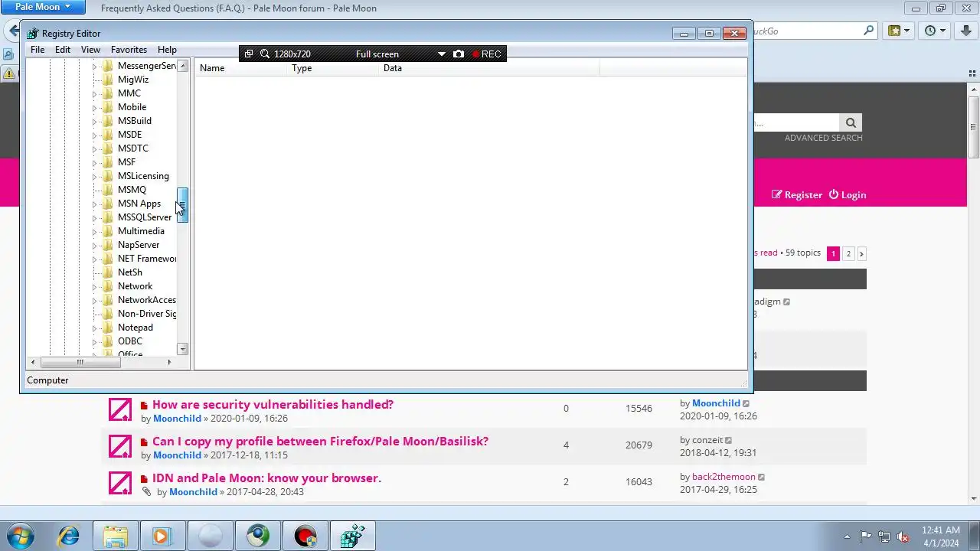Open the View menu in Registry Editor
Screen dimensions: 980x551
tap(90, 50)
